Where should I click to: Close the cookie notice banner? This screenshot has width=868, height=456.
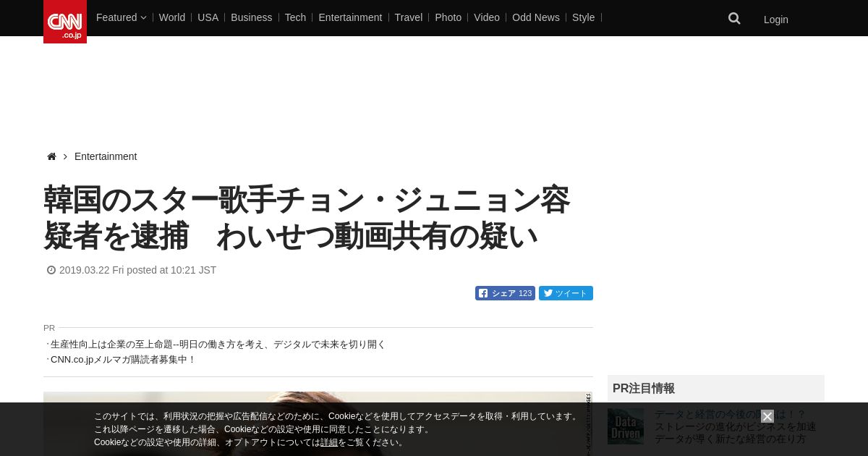coord(767,416)
